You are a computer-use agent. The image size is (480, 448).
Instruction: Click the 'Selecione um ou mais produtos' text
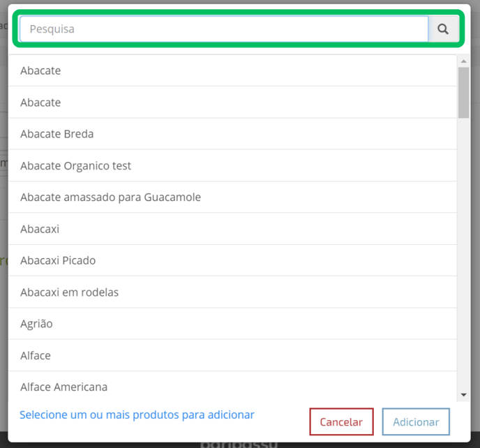click(x=137, y=415)
